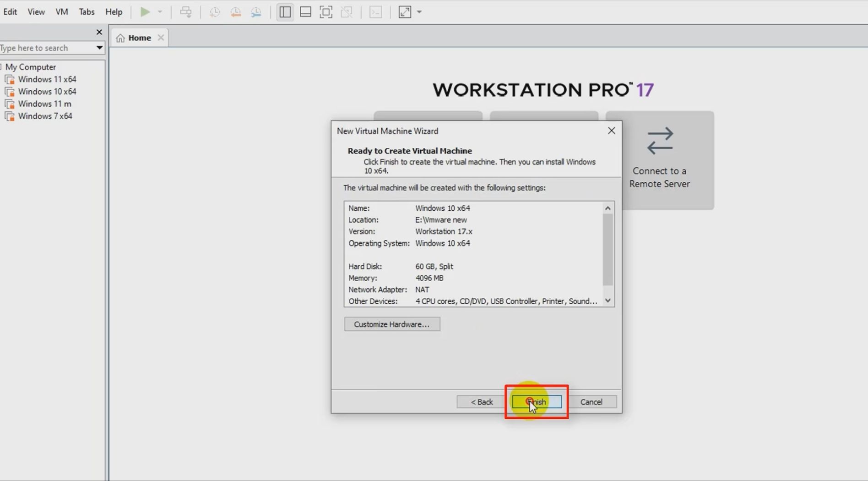The width and height of the screenshot is (868, 481).
Task: Click the Other Devices 4 CPU cores text
Action: 506,301
